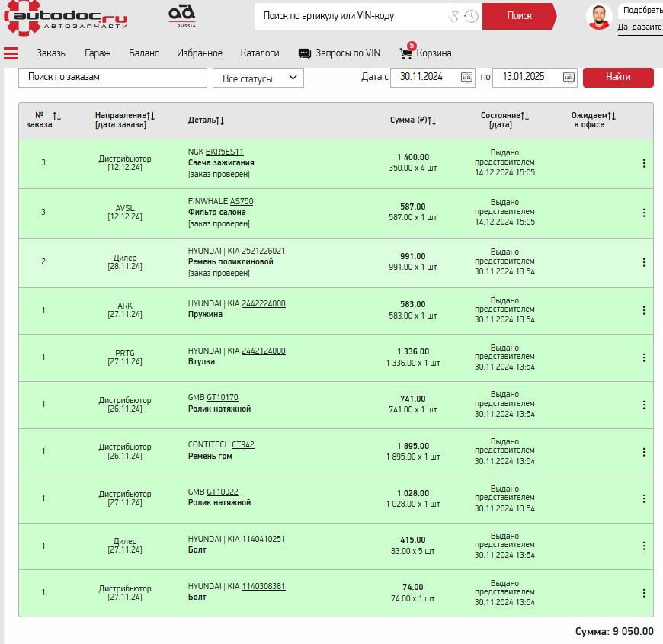Click the Фильтр салона text
This screenshot has height=644, width=663.
217,213
